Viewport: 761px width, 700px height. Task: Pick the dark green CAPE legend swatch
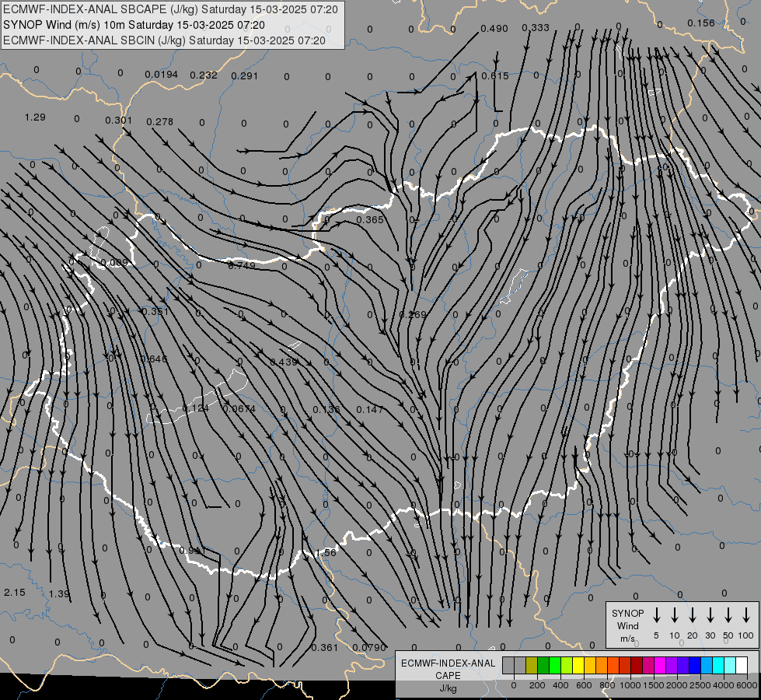point(543,666)
